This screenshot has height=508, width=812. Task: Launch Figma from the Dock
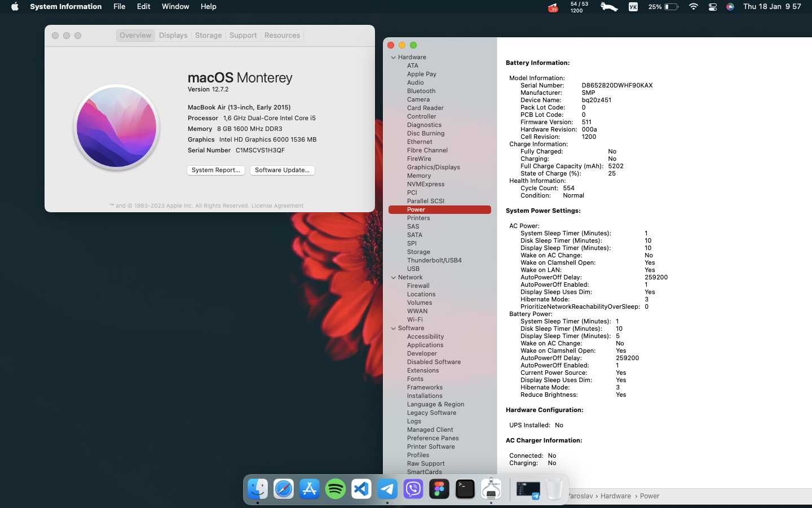point(439,489)
